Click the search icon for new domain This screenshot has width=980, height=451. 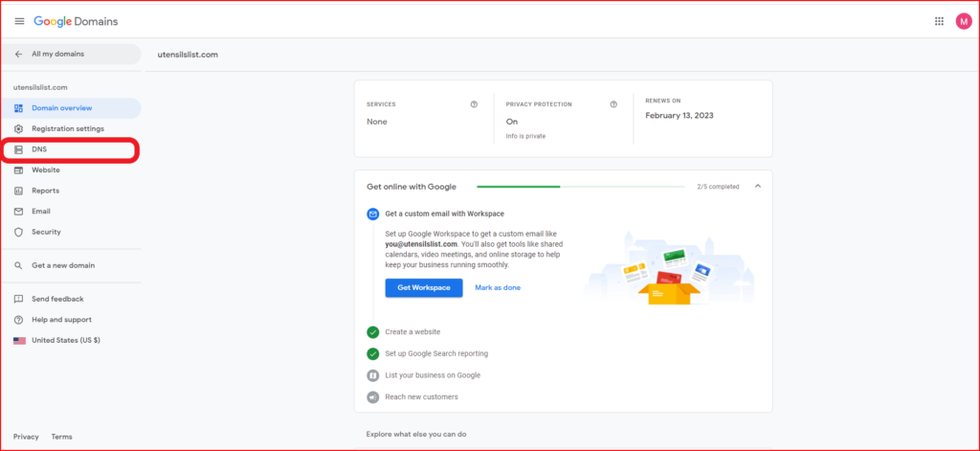(x=19, y=266)
